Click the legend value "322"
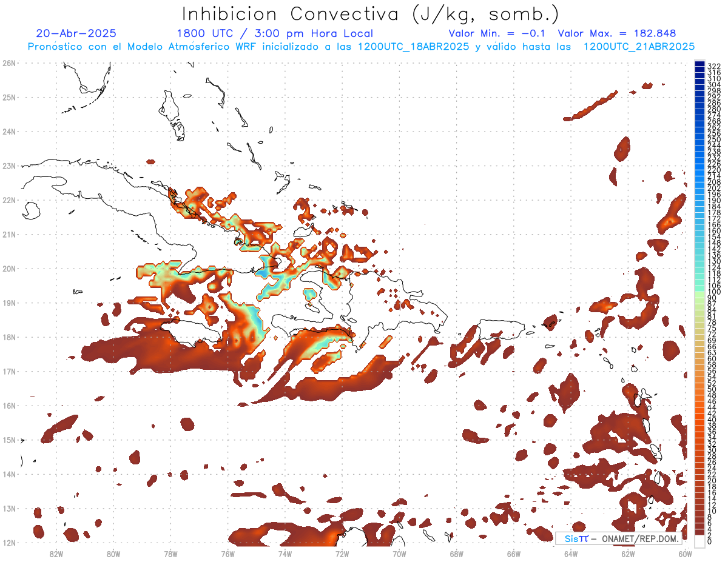This screenshot has width=728, height=562. 714,66
